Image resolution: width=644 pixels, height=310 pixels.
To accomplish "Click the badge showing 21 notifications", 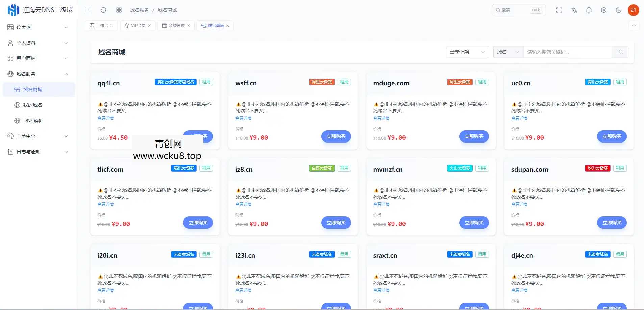I will pos(634,10).
